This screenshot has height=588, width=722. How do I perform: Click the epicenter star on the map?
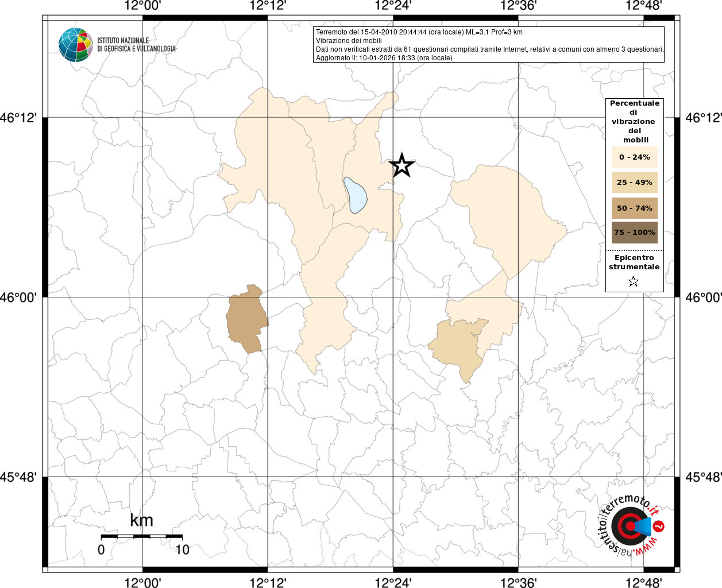(402, 165)
